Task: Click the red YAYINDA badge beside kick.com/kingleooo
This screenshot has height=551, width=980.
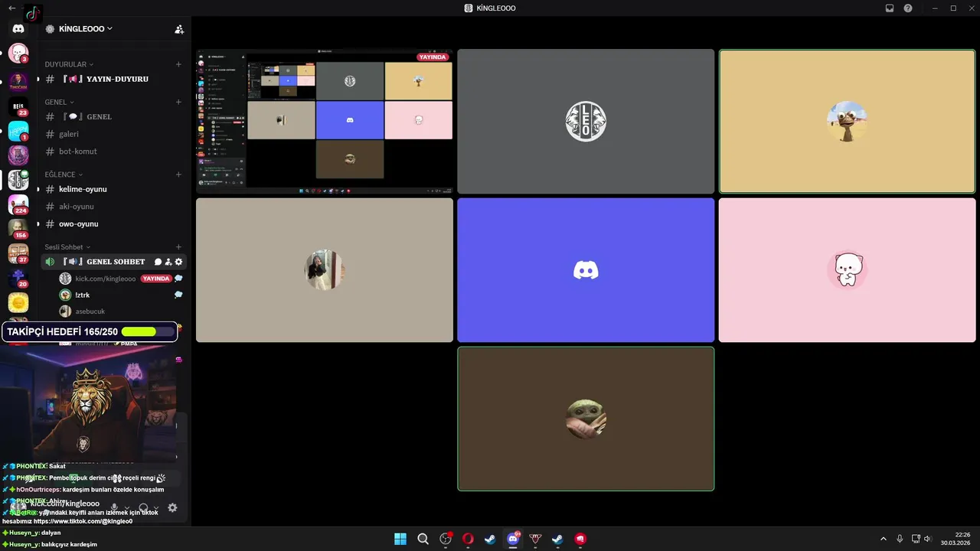Action: [155, 279]
